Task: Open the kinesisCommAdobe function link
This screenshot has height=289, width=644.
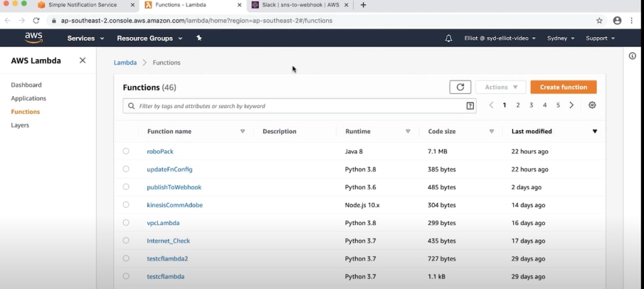Action: (175, 205)
